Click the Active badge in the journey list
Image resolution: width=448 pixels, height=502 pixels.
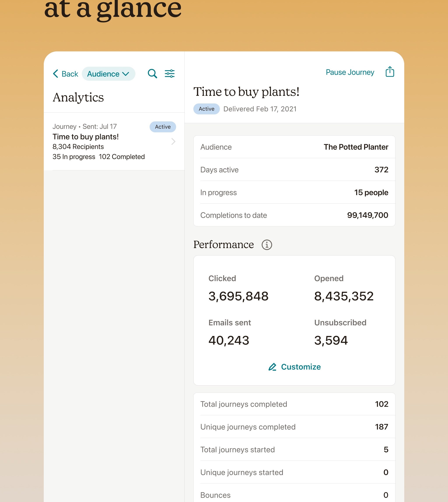(163, 127)
